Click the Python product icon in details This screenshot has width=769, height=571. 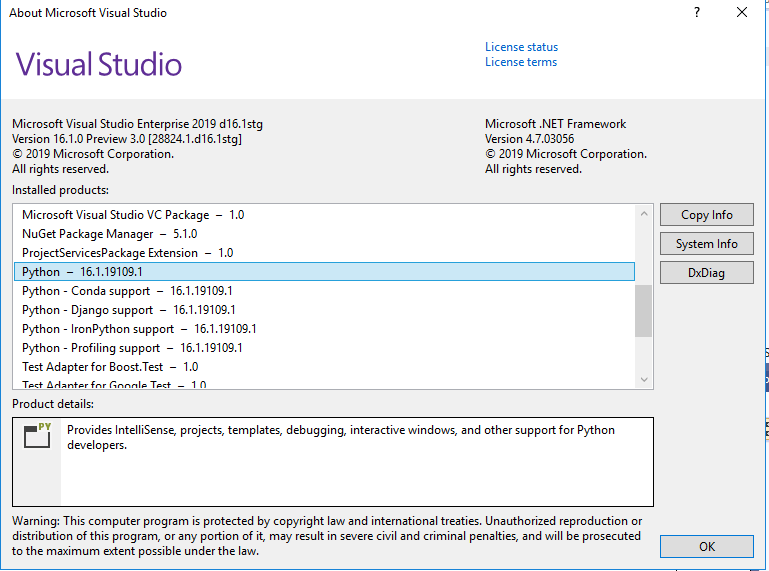pos(37,435)
